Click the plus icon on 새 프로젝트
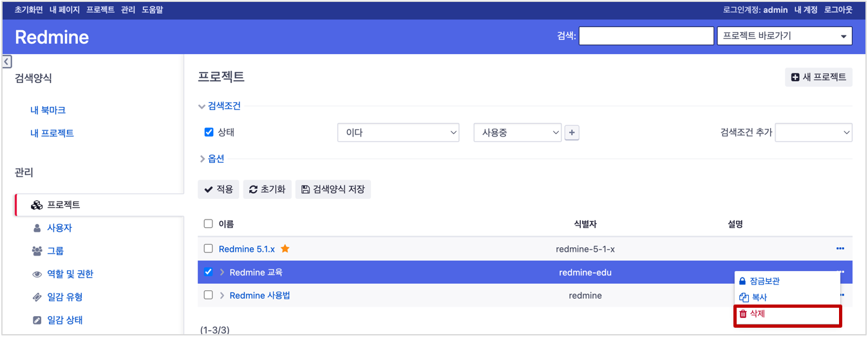868x338 pixels. tap(795, 77)
